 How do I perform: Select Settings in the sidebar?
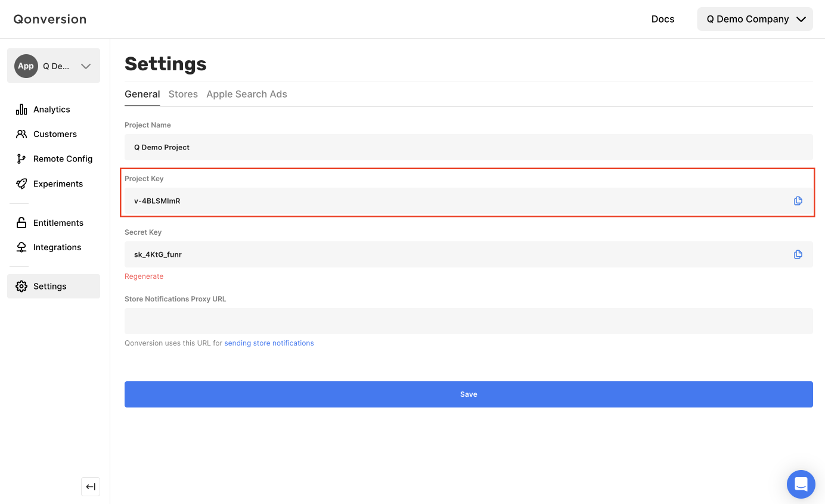(54, 286)
